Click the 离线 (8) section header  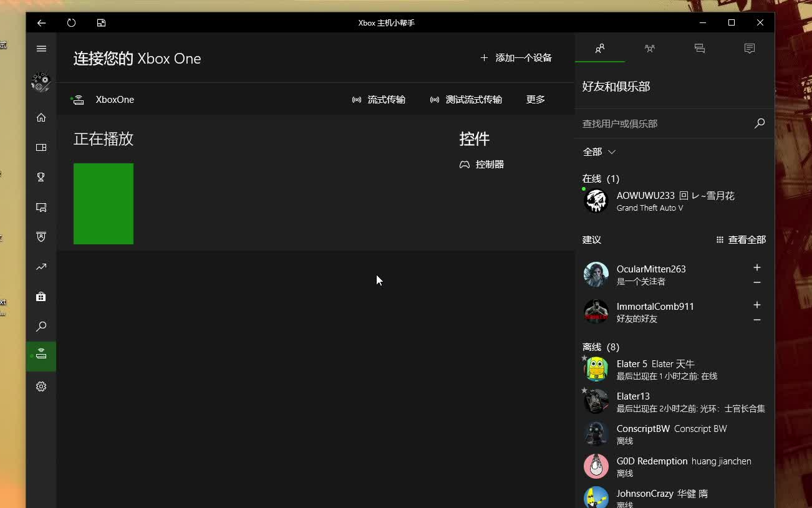[601, 347]
